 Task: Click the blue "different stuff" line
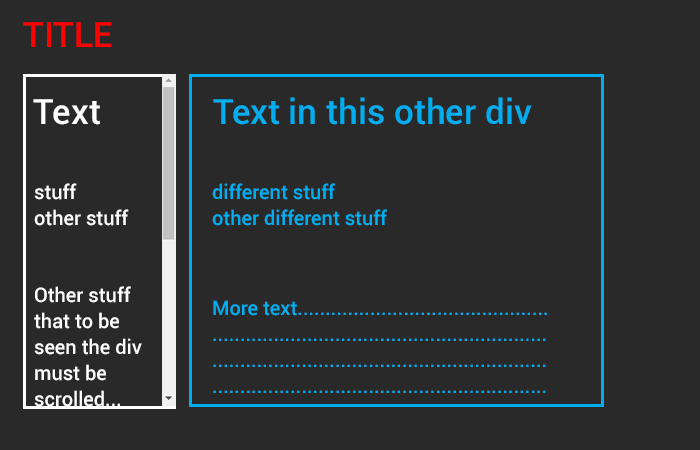[273, 192]
